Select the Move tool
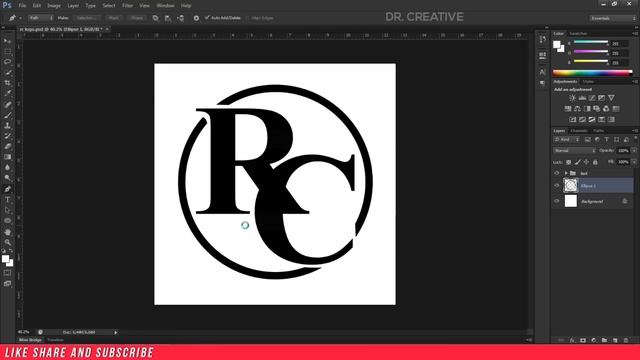The height and width of the screenshot is (360, 640). coord(7,41)
